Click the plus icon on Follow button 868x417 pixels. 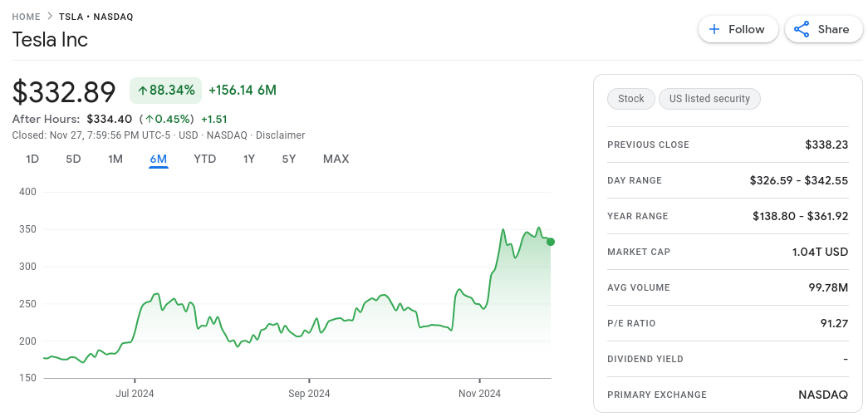[714, 29]
